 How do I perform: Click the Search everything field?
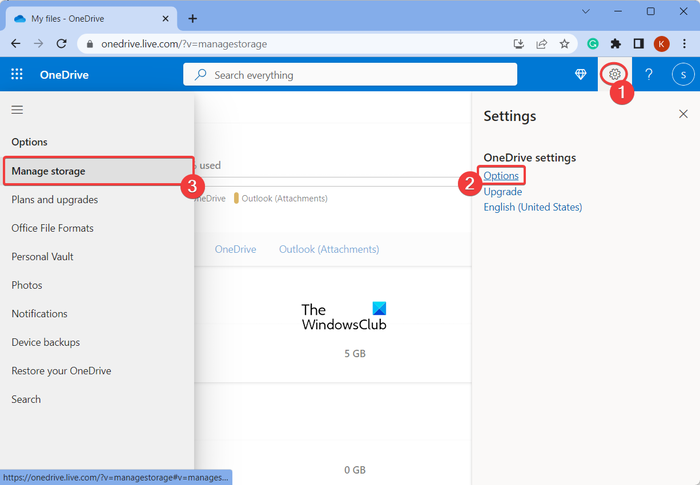point(350,75)
